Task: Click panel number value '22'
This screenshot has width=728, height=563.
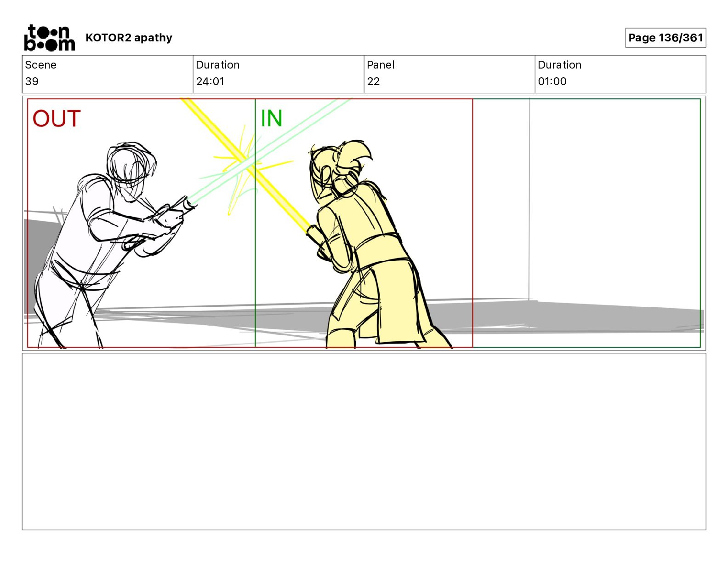Action: tap(373, 81)
